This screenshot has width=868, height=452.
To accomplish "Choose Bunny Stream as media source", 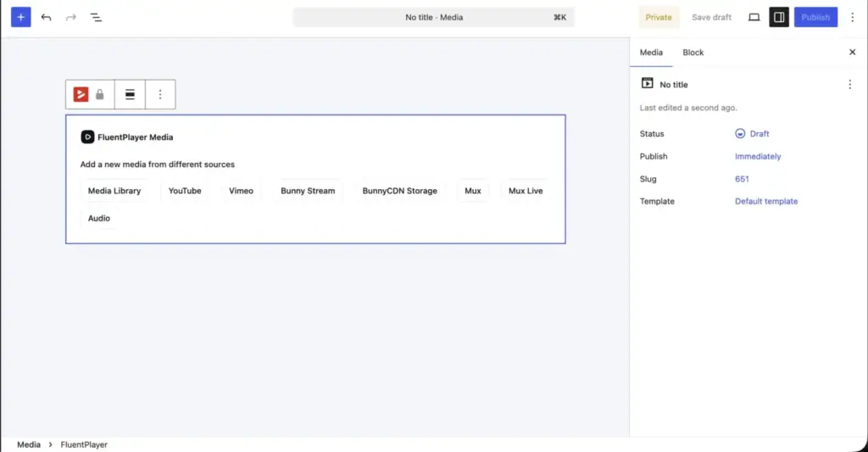I will tap(308, 191).
